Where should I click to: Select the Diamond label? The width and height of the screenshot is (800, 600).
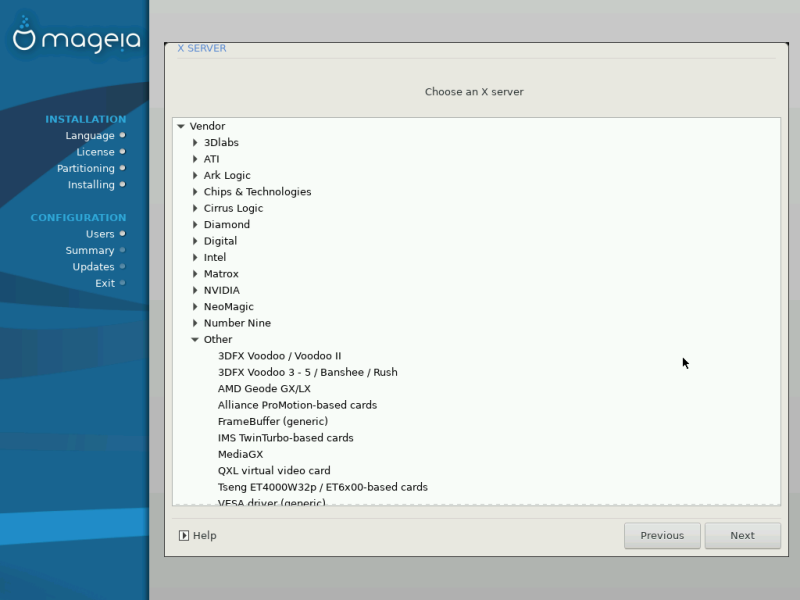(x=227, y=224)
